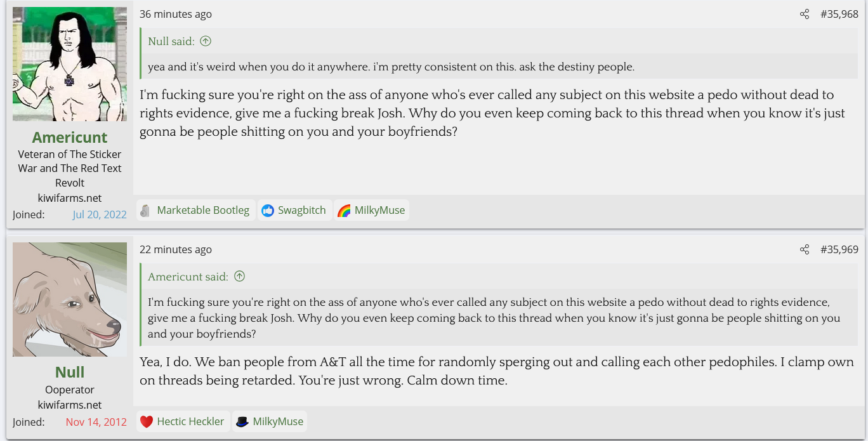This screenshot has width=868, height=441.
Task: Click trash reaction icon by Marketable Bootleg
Action: click(x=145, y=210)
